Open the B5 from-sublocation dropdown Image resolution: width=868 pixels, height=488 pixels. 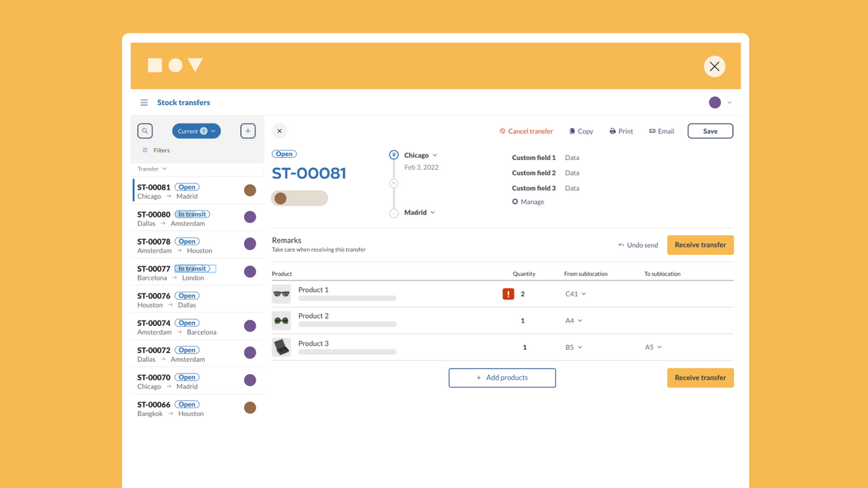(574, 347)
